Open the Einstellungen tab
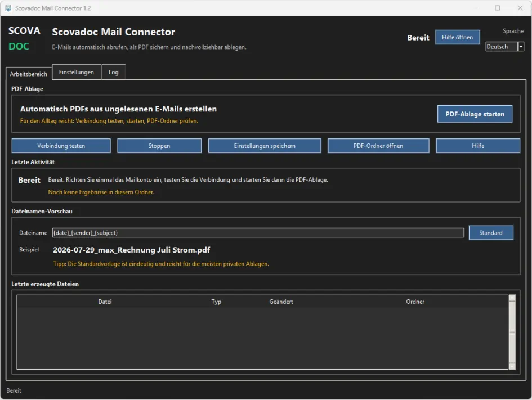Viewport: 532px width, 400px height. click(77, 72)
